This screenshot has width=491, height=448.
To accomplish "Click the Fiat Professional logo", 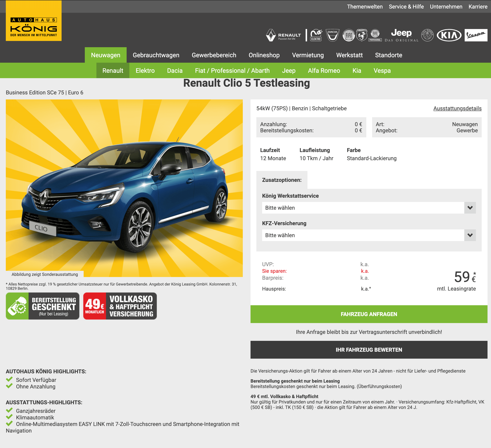I will tap(375, 35).
